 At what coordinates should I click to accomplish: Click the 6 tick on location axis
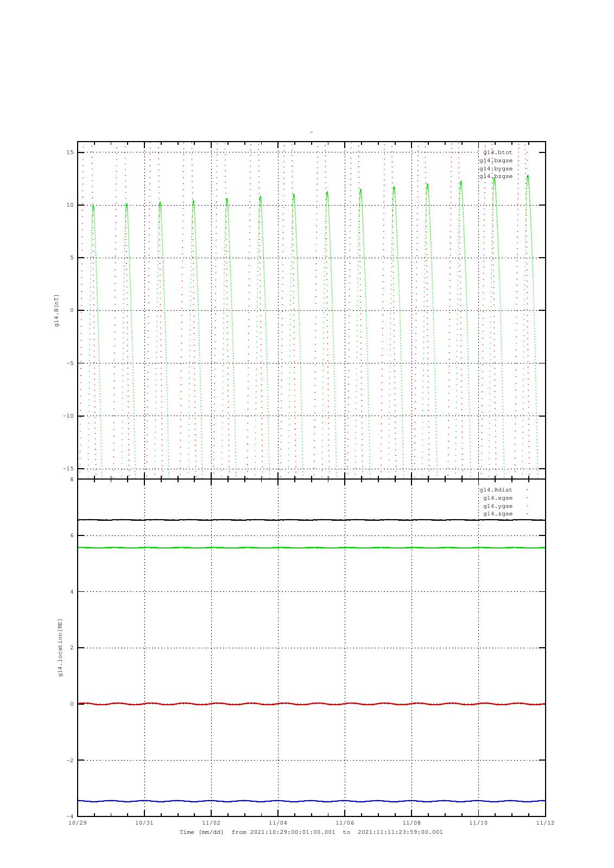[x=72, y=535]
